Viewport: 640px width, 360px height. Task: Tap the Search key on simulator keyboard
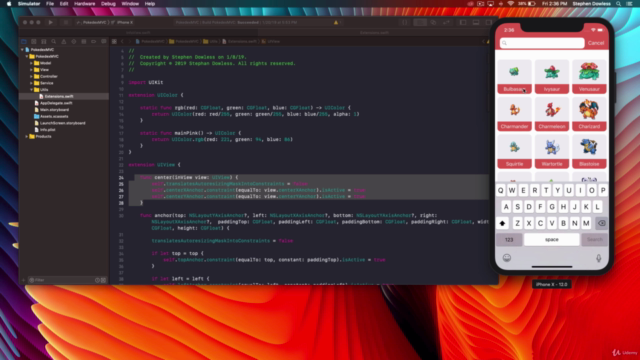(x=595, y=240)
